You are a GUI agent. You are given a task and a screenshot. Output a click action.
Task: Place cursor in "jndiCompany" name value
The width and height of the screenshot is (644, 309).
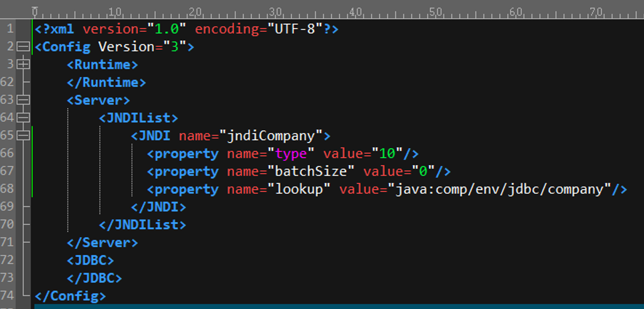270,136
